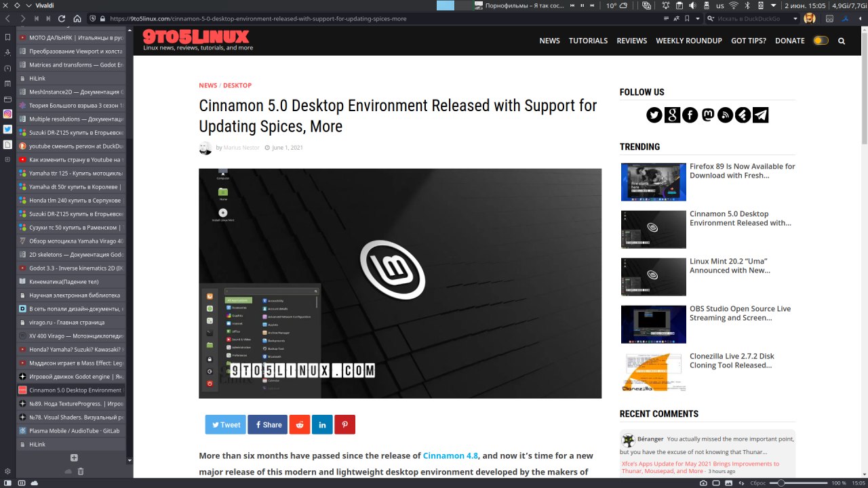The image size is (868, 488).
Task: Open tracker blocker shield in address bar
Action: pos(92,19)
